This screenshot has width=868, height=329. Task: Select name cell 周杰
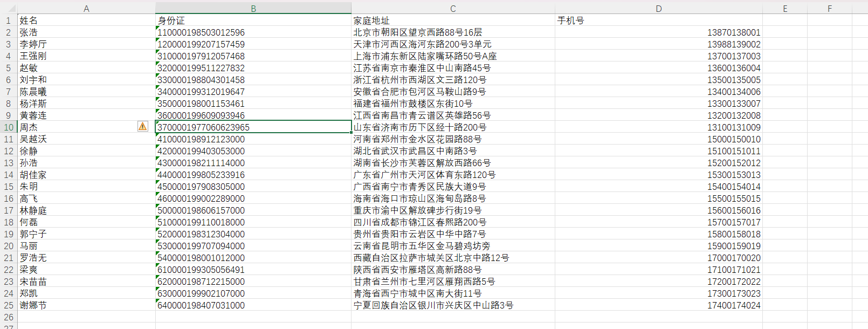click(86, 127)
